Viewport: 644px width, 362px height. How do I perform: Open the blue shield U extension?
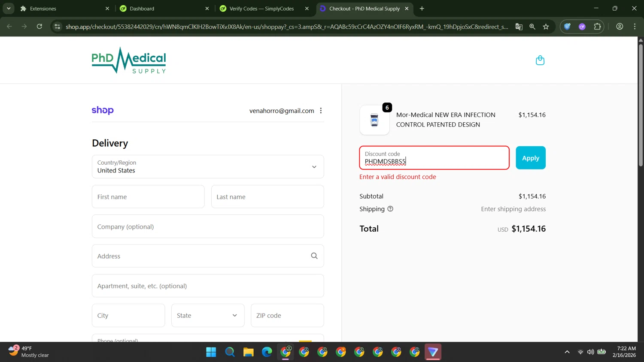click(567, 27)
